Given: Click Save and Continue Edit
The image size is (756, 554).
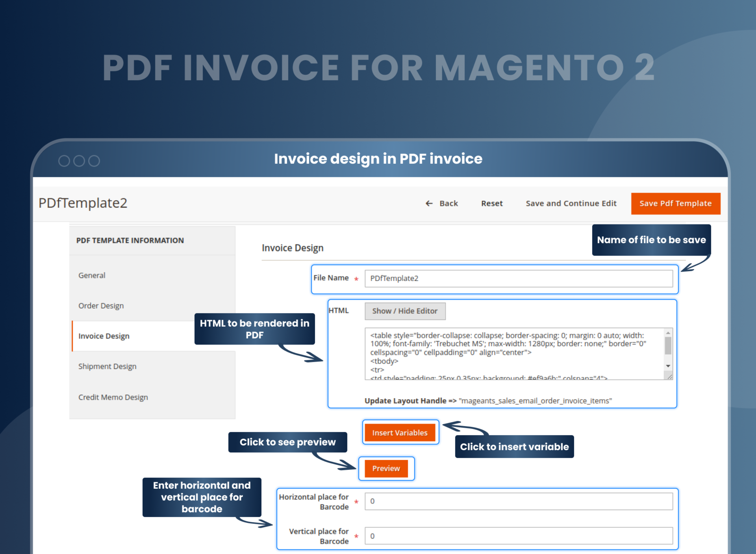Looking at the screenshot, I should 571,204.
